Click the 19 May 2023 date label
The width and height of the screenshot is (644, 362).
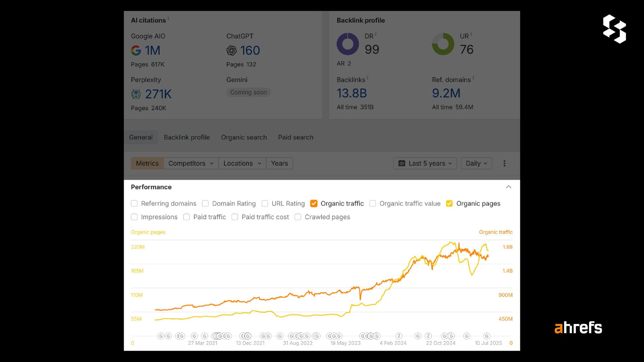coord(345,343)
